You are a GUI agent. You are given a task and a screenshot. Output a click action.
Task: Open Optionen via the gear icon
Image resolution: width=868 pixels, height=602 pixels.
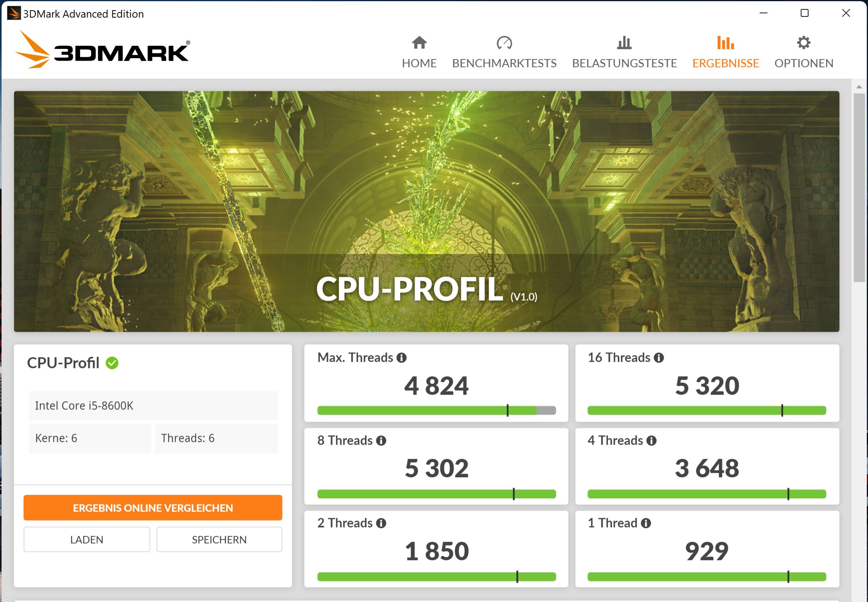coord(803,43)
